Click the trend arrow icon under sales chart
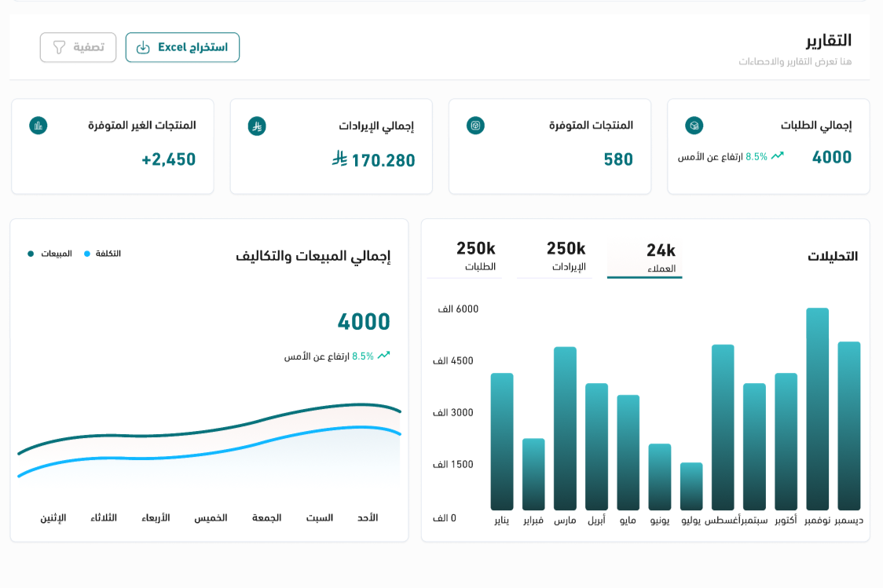883x588 pixels. 383,356
